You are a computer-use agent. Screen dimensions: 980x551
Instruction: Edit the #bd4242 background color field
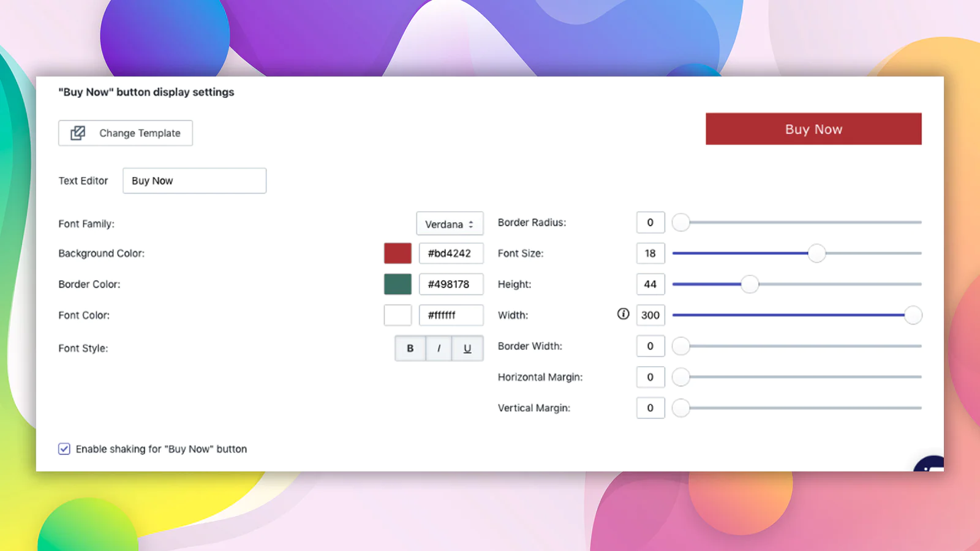click(451, 253)
